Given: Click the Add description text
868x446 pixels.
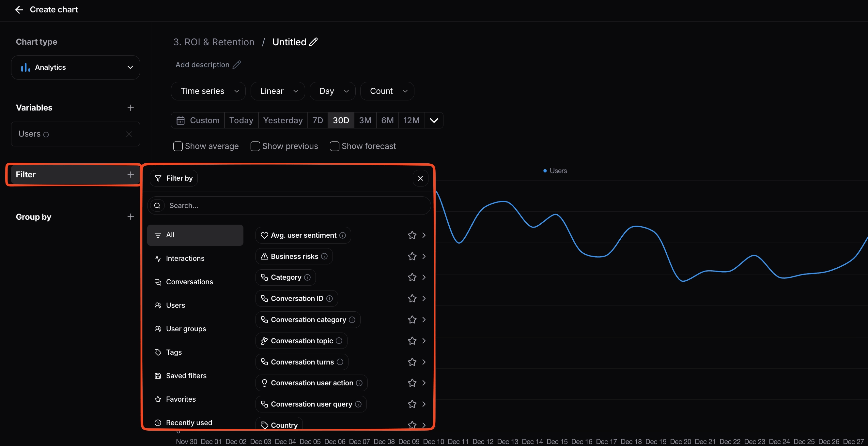Looking at the screenshot, I should coord(203,65).
